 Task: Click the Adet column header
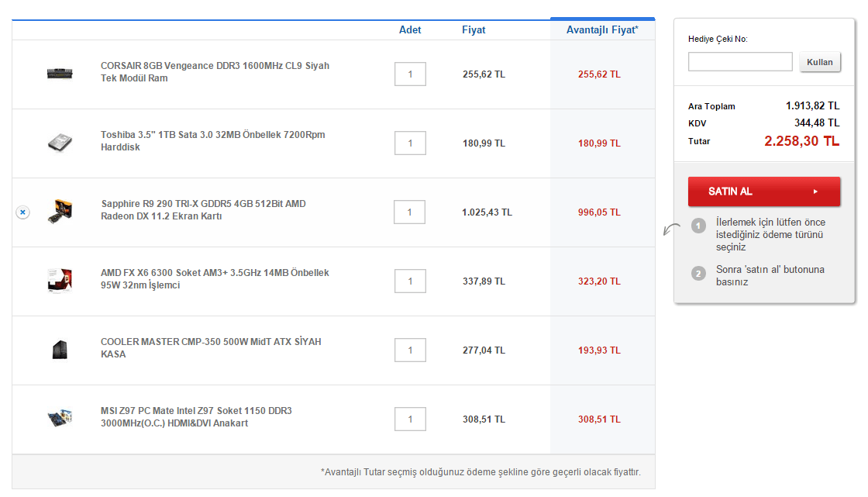tap(410, 30)
